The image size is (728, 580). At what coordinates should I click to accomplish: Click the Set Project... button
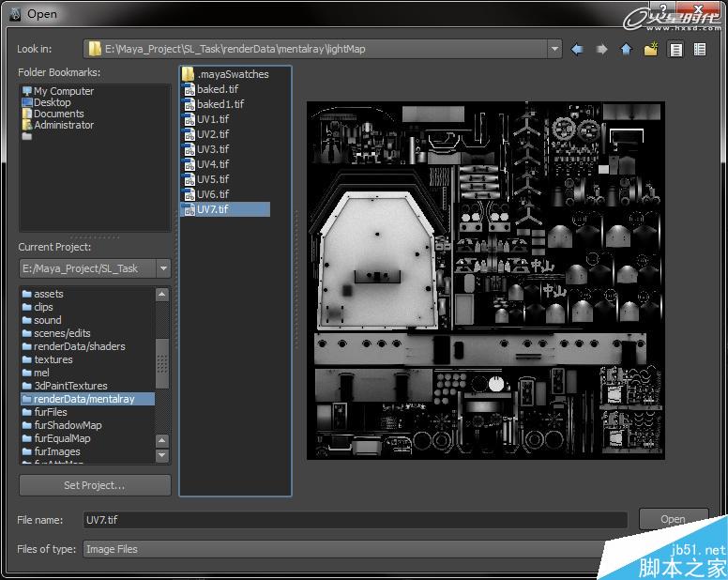point(95,485)
